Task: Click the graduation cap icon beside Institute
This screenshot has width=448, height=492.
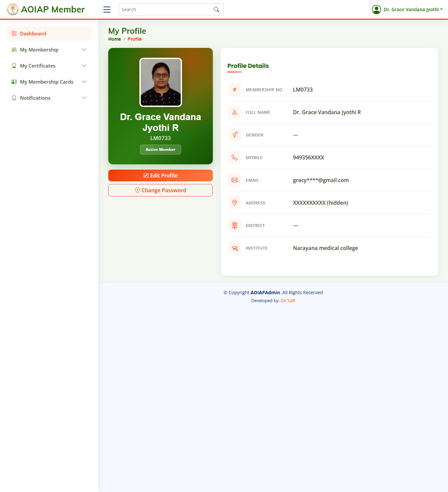Action: pos(234,248)
